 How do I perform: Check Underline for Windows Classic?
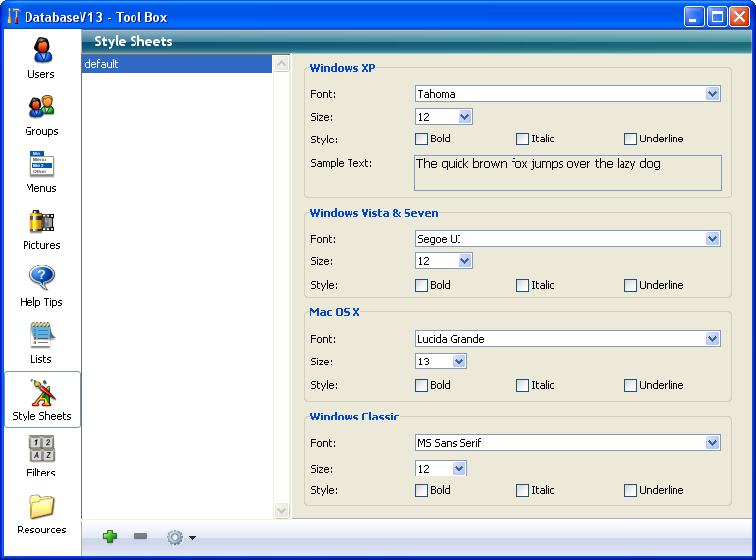pyautogui.click(x=630, y=490)
